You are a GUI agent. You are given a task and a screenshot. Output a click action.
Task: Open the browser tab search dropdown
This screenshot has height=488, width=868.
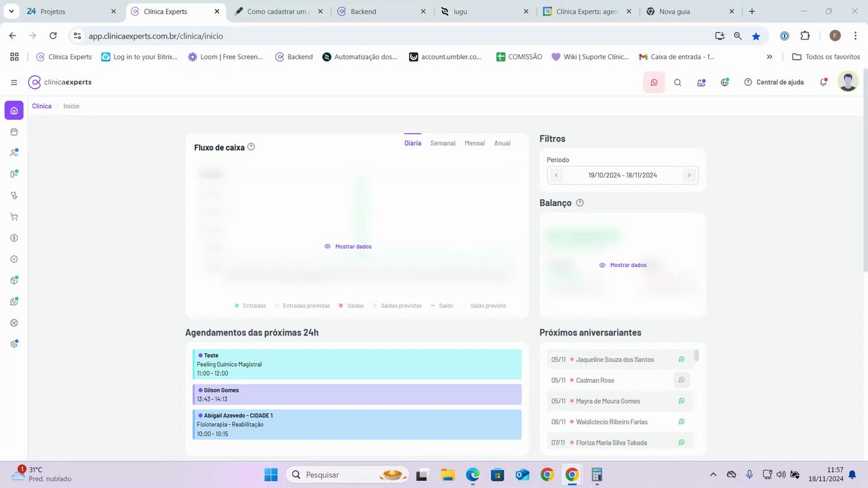point(11,12)
